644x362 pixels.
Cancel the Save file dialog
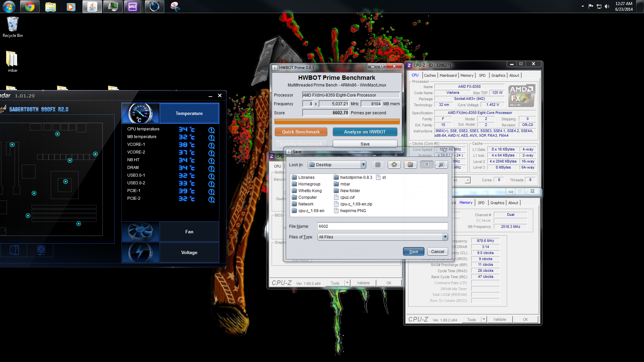point(437,252)
